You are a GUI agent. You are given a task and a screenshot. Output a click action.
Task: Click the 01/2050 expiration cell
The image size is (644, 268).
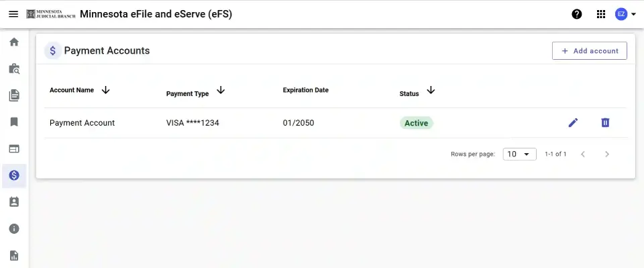pyautogui.click(x=299, y=123)
